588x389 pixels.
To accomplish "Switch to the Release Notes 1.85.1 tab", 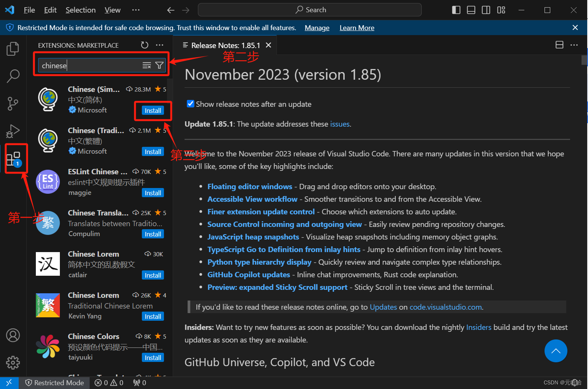I will 223,45.
